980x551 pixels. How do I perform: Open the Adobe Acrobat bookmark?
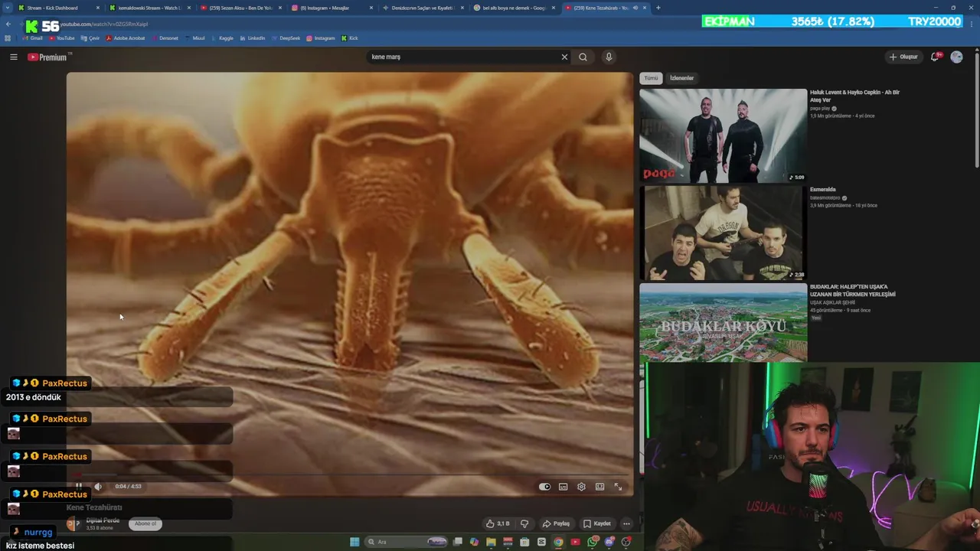point(125,38)
